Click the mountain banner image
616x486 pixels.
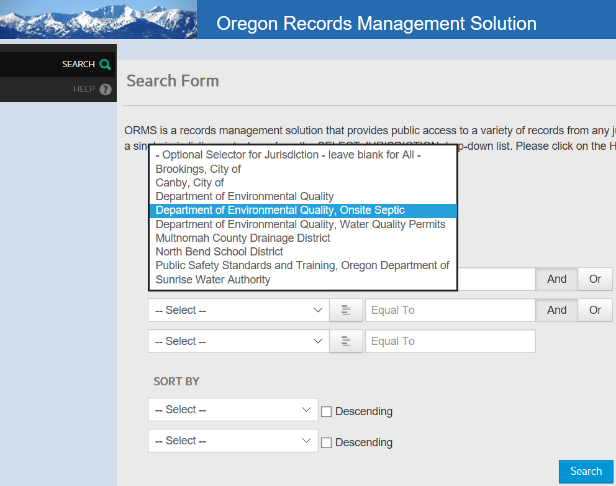point(98,19)
